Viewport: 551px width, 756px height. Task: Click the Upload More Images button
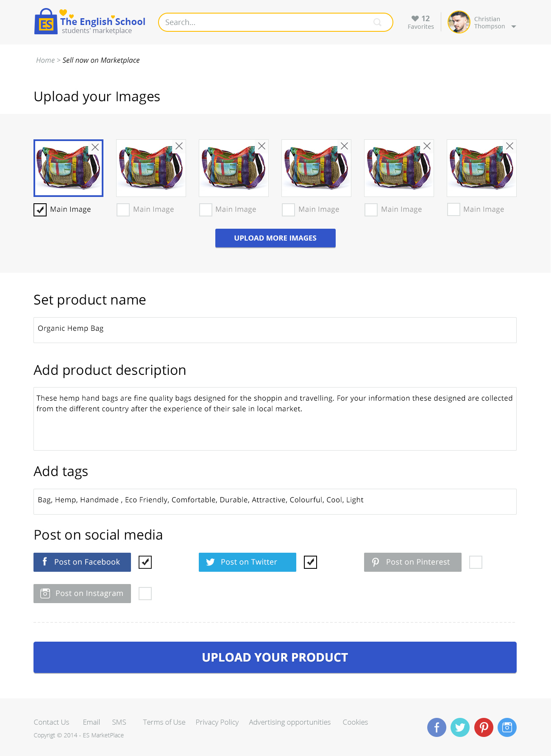(275, 238)
